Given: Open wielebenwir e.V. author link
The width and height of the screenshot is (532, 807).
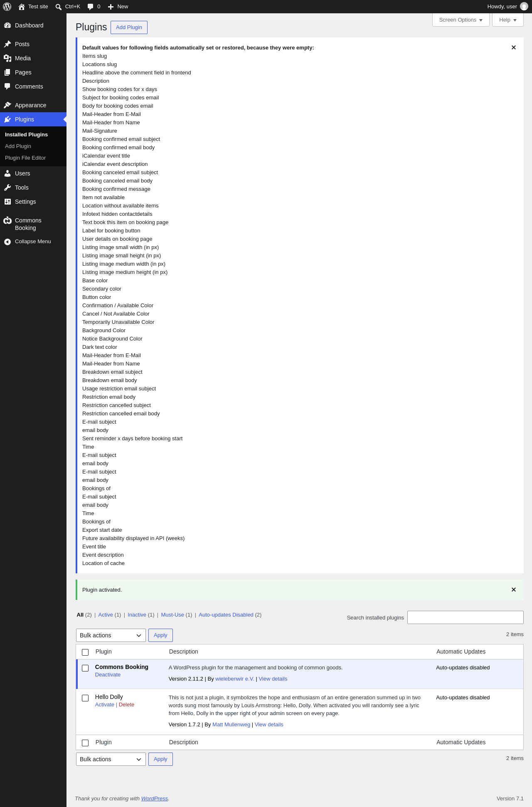Looking at the screenshot, I should coord(234,679).
